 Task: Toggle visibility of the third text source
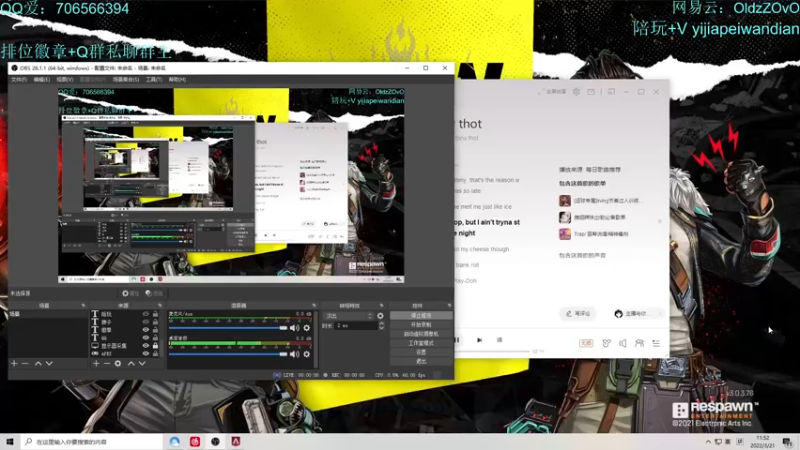click(146, 330)
